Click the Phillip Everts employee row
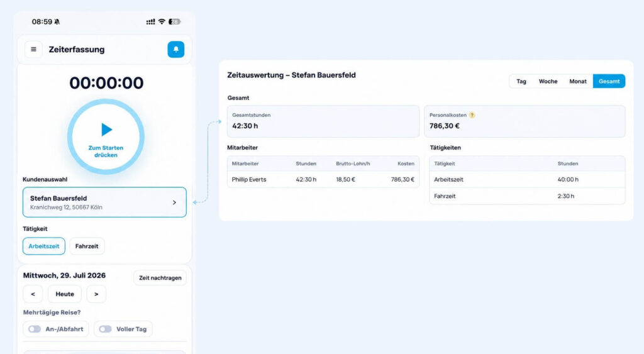 tap(323, 179)
